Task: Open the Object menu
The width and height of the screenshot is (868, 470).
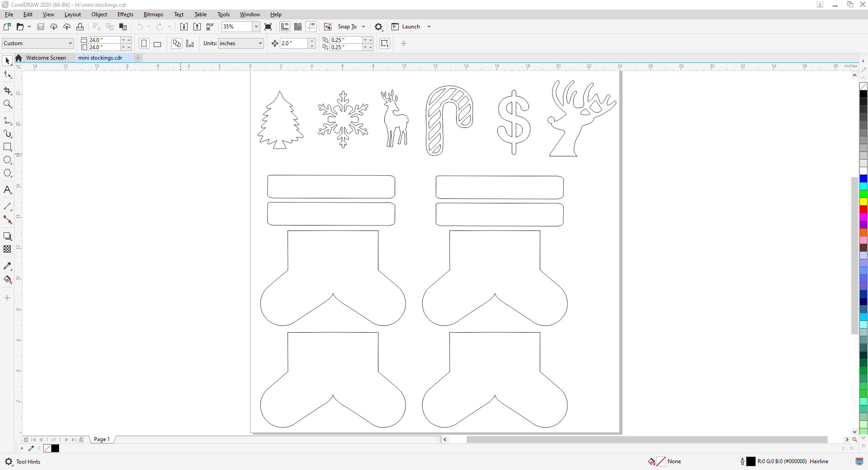Action: click(99, 14)
